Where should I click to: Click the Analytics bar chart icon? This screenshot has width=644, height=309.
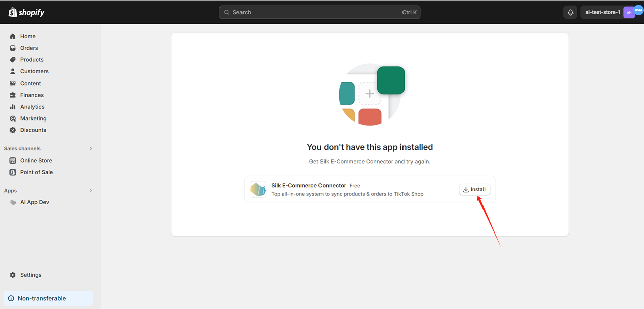click(x=13, y=107)
